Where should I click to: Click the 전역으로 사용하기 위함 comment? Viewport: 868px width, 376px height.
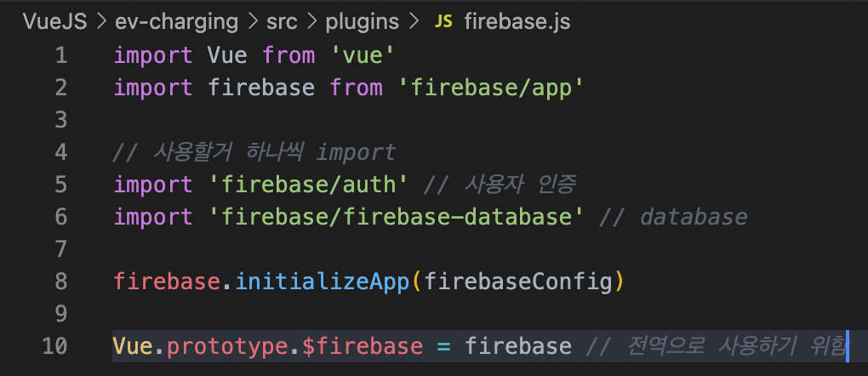[x=716, y=346]
